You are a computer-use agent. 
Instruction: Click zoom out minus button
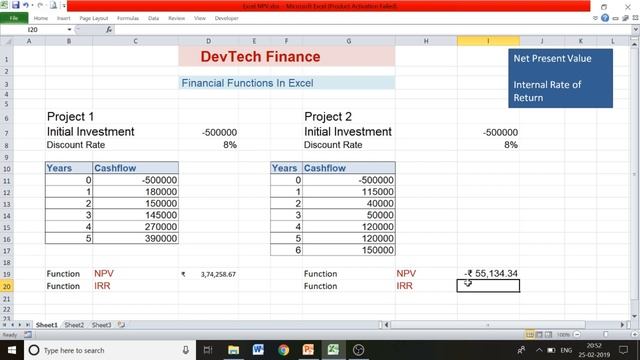point(577,335)
